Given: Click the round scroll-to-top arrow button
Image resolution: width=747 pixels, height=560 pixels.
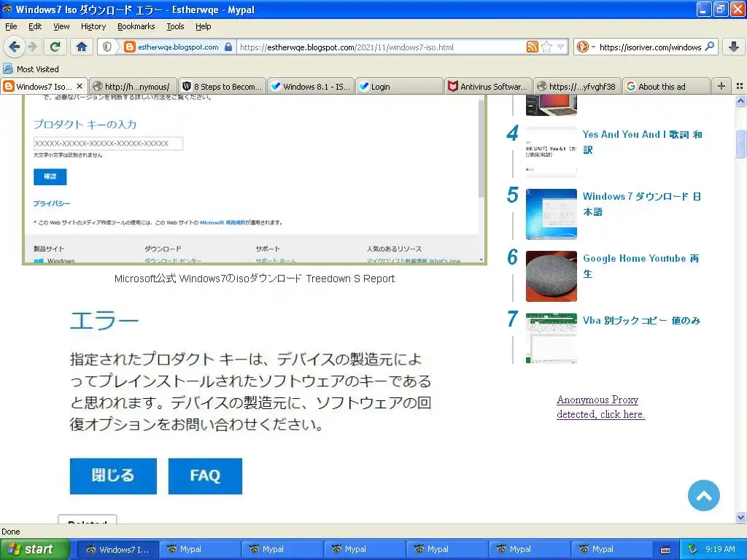Looking at the screenshot, I should (704, 496).
